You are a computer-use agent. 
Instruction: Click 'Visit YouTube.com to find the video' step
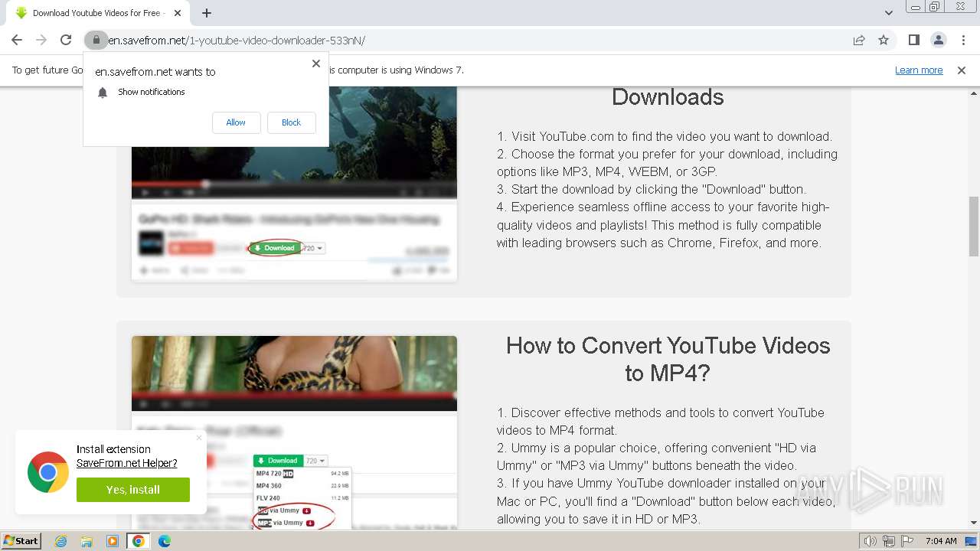click(665, 136)
